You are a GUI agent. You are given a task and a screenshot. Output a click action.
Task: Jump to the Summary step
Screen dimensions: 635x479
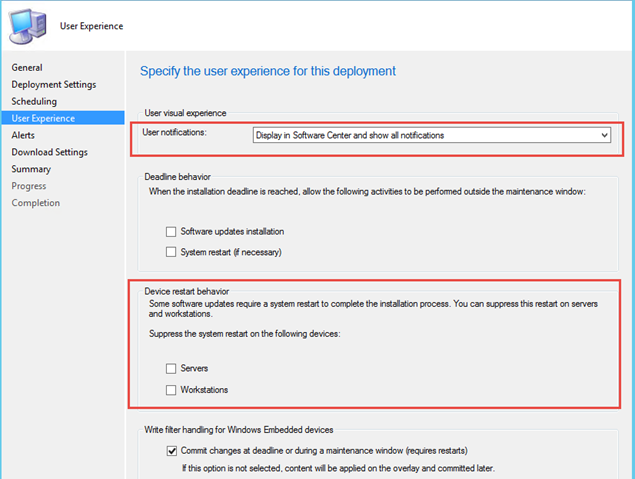[31, 169]
